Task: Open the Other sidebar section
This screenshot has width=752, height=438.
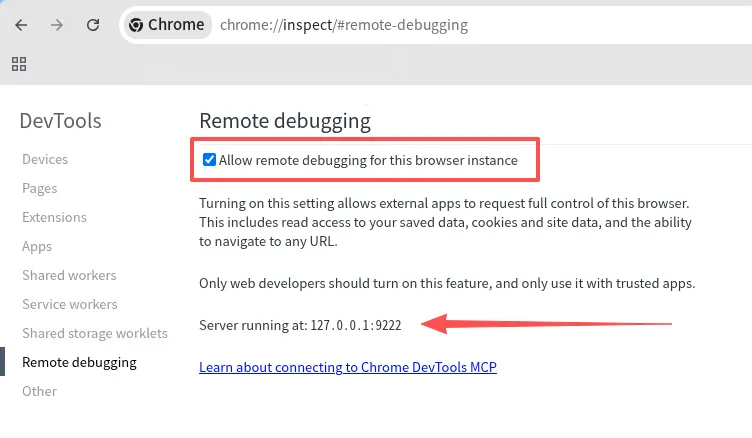Action: (39, 391)
